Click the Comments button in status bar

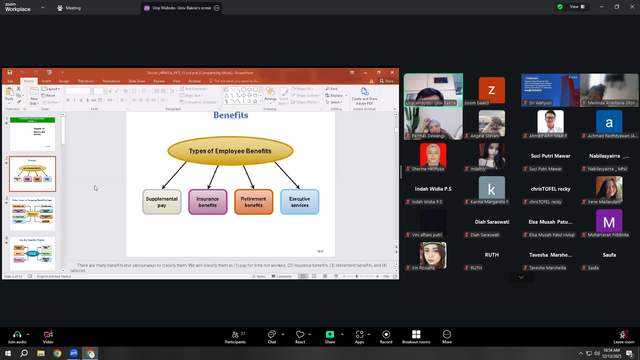(282, 276)
